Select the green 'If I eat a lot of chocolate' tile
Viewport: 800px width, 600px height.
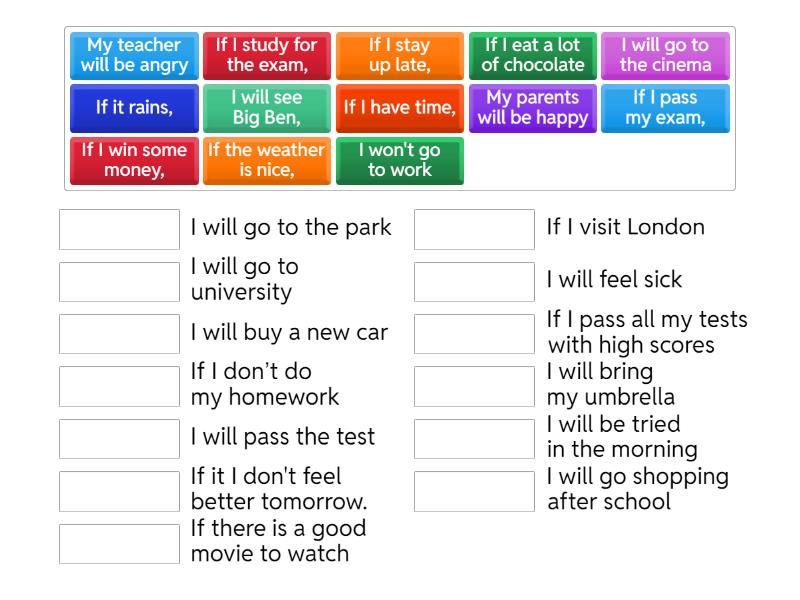coord(532,56)
